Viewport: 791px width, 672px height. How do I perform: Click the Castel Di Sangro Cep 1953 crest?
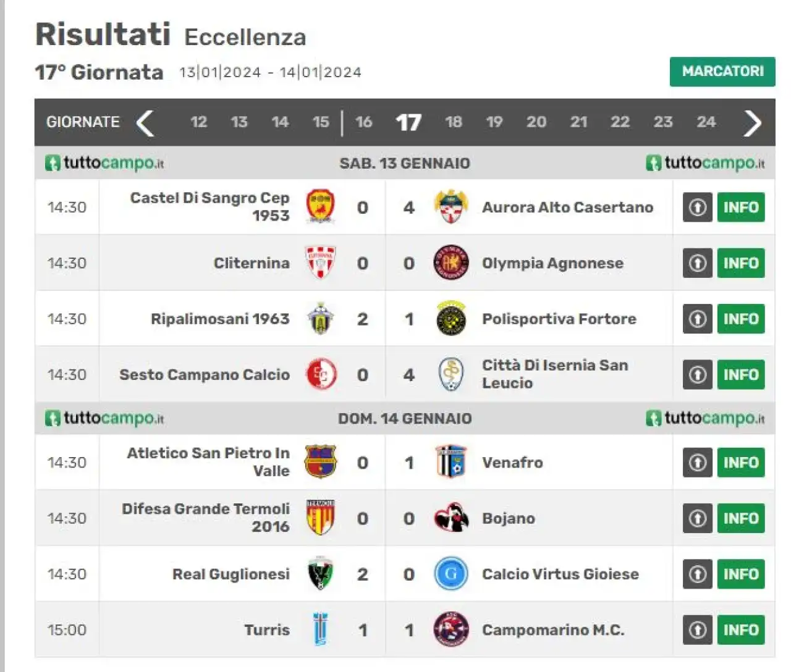point(321,207)
